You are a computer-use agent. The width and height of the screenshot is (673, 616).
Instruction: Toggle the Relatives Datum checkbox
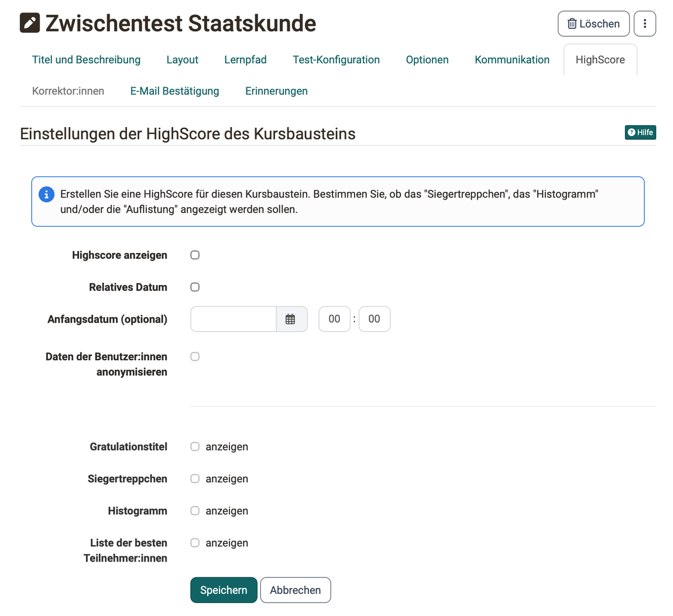195,287
